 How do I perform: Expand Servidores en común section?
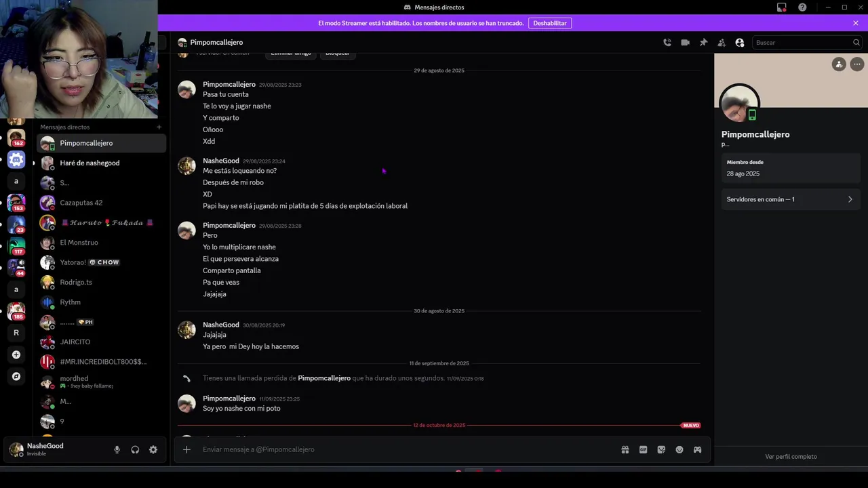pos(790,199)
